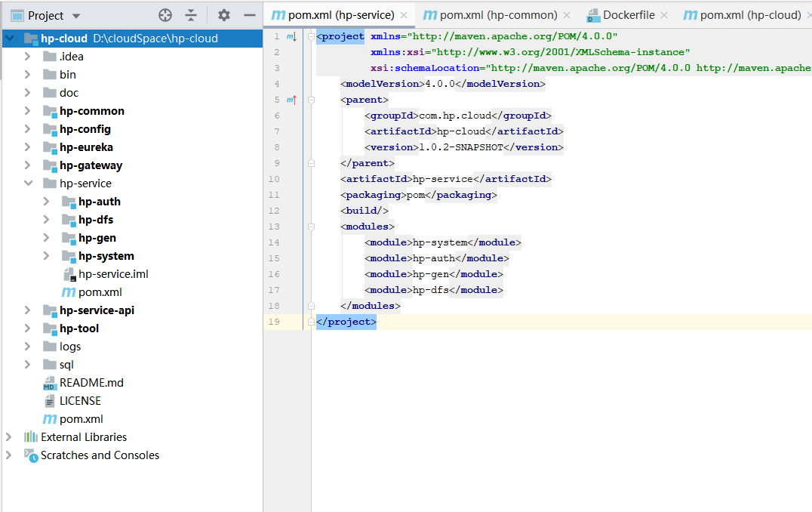Screen dimensions: 812x512
Task: Select the hp-cloud project root
Action: [x=132, y=39]
